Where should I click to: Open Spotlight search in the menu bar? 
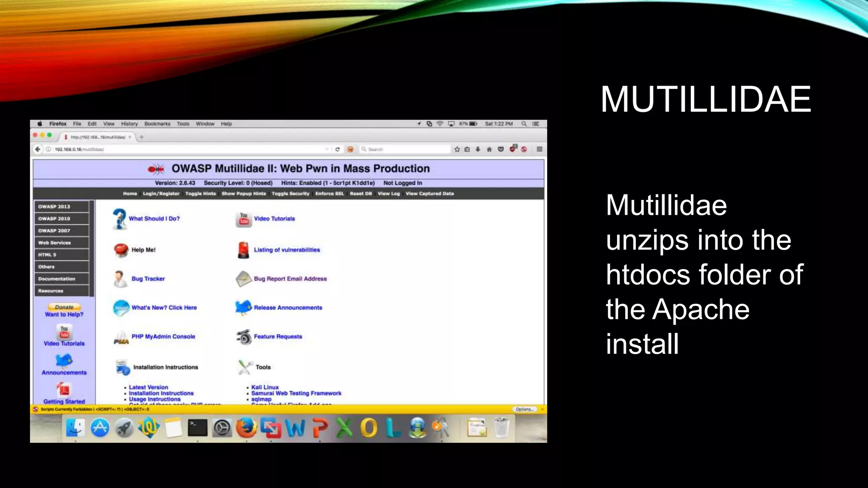(x=524, y=124)
